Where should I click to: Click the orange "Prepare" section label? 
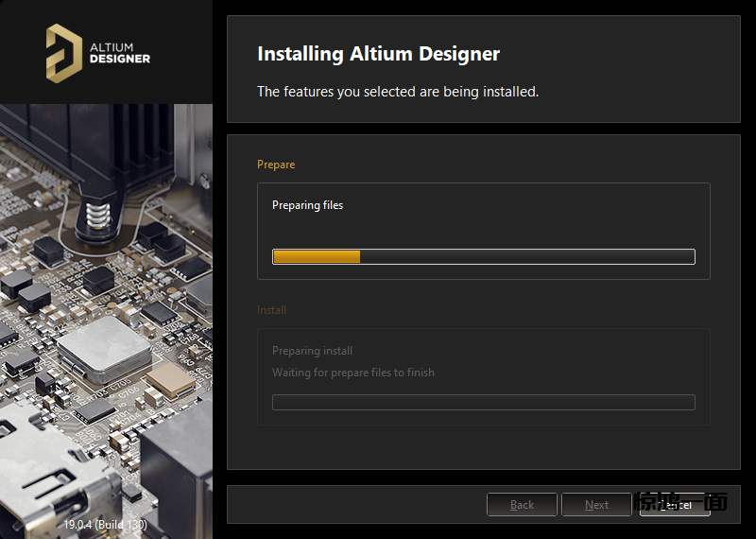pos(276,165)
